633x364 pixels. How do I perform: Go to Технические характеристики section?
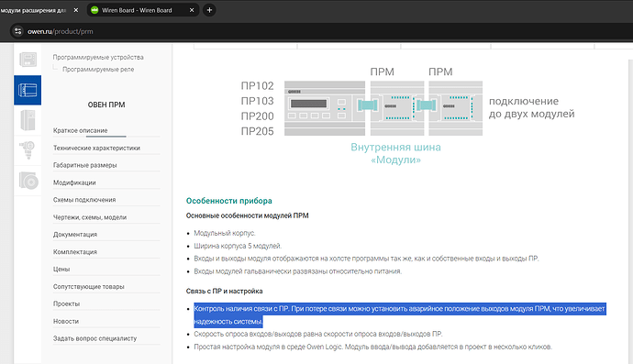point(96,149)
